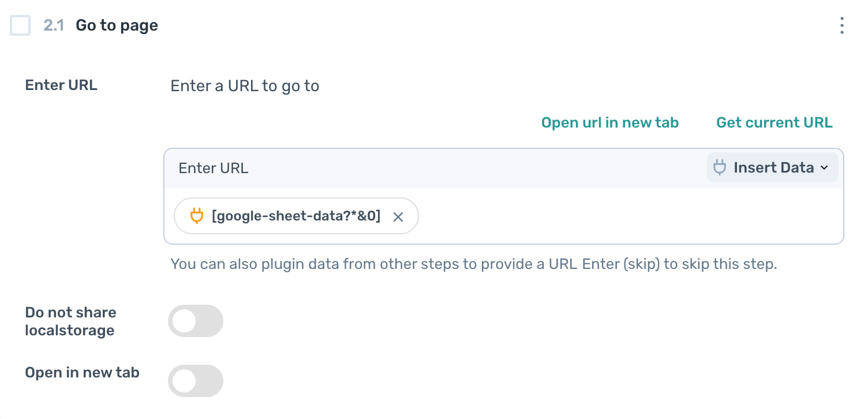Click the Go to page step title

click(x=116, y=25)
